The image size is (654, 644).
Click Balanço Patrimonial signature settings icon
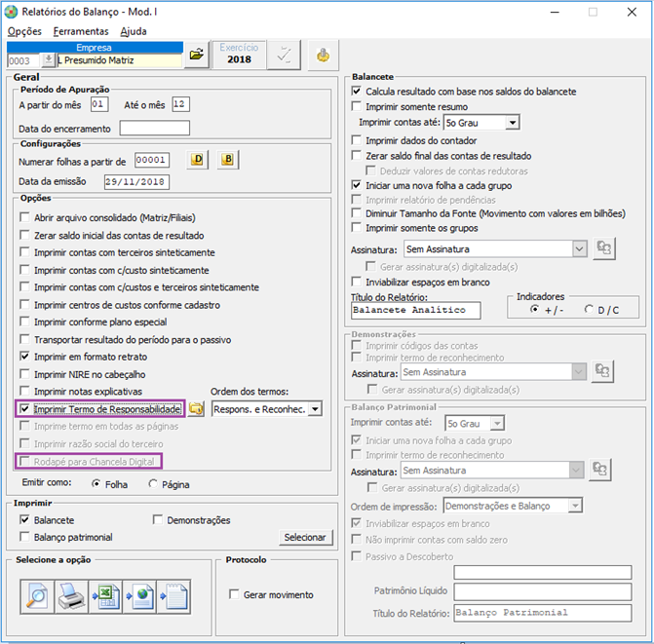(599, 470)
